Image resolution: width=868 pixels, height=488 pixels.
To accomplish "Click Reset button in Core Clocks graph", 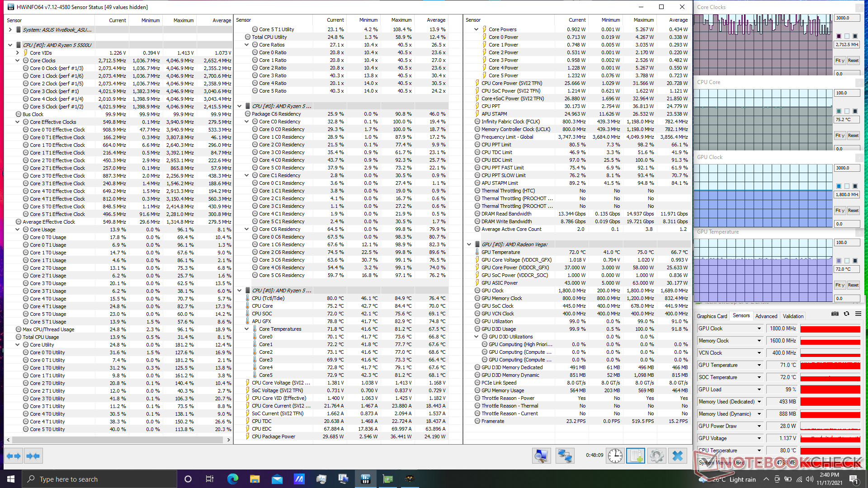I will pyautogui.click(x=853, y=61).
